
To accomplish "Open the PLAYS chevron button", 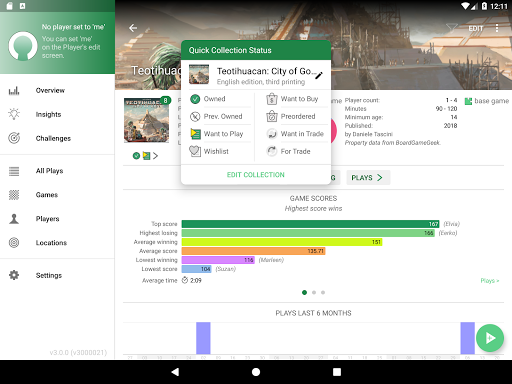I will click(x=368, y=177).
